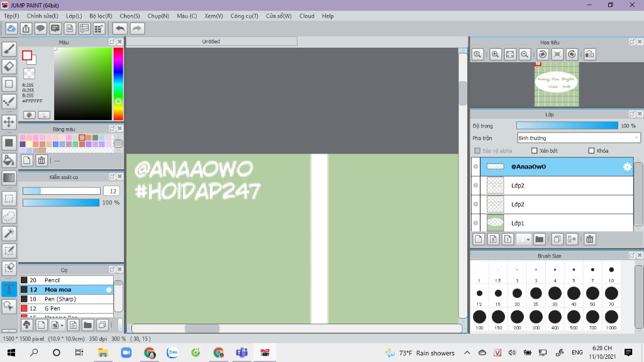Select the Lasso selection tool
This screenshot has height=362, width=644.
tap(9, 216)
